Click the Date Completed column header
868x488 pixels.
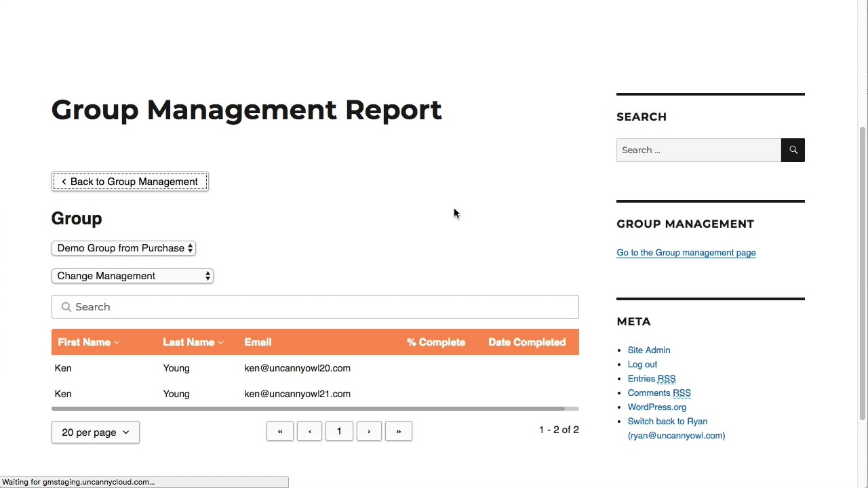coord(527,342)
